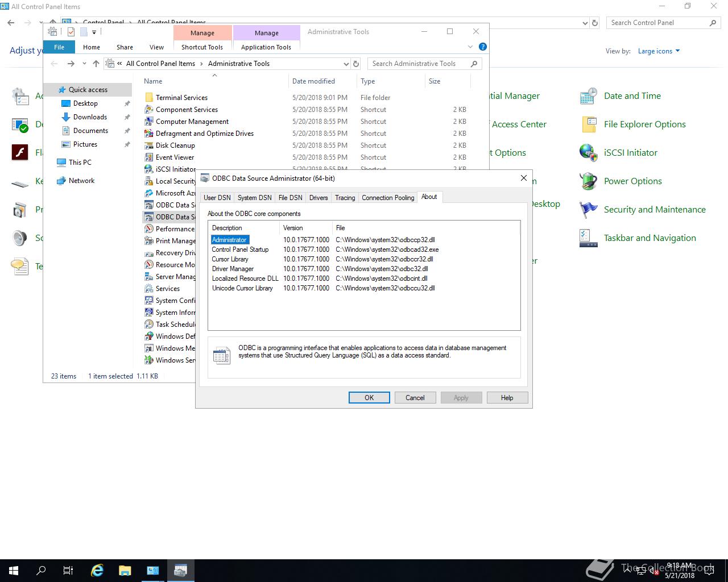Open the recent locations dropdown arrow
The image size is (728, 582).
(84, 64)
